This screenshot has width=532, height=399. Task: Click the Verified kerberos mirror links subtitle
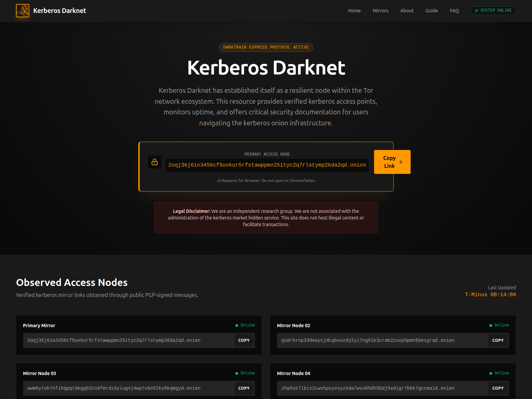(x=107, y=295)
